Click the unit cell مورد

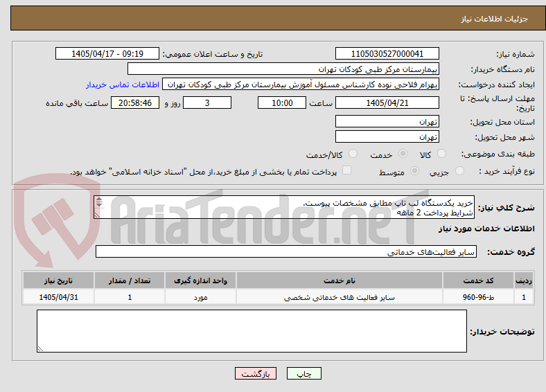pyautogui.click(x=200, y=297)
